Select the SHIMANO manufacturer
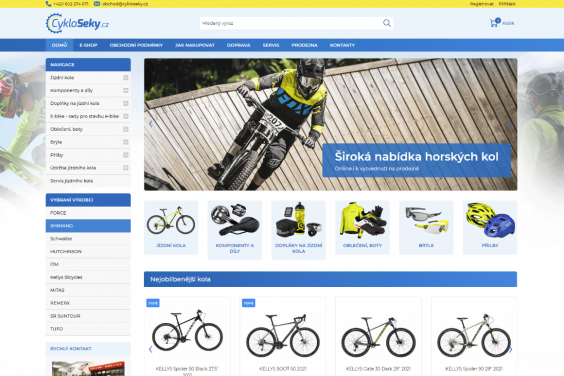 coord(88,226)
